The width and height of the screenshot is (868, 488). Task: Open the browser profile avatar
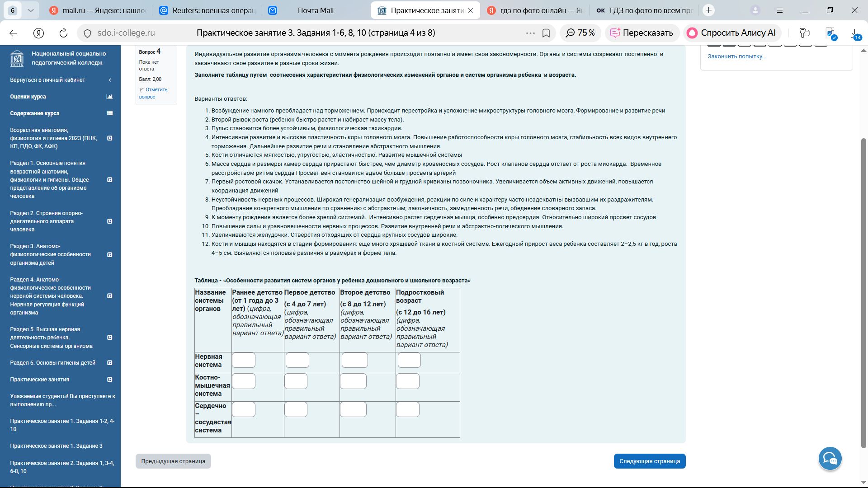[755, 10]
